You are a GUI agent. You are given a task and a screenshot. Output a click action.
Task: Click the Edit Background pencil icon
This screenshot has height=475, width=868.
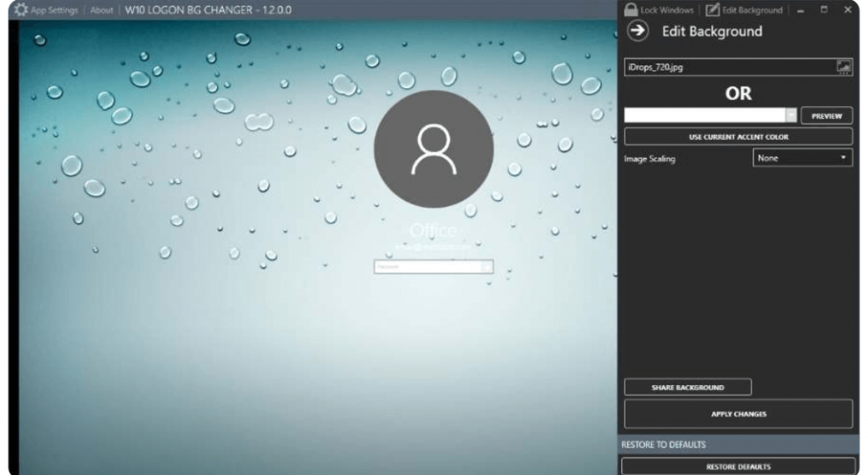point(713,10)
